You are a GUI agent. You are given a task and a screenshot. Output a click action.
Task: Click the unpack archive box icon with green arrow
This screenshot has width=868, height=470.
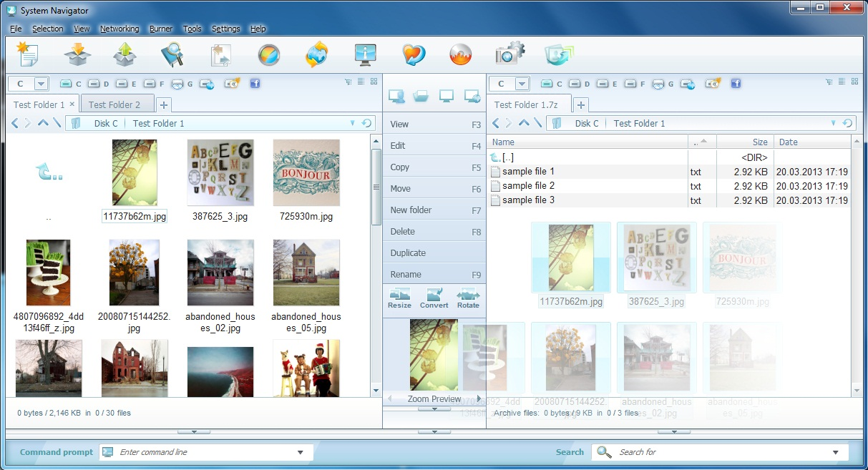tap(125, 54)
